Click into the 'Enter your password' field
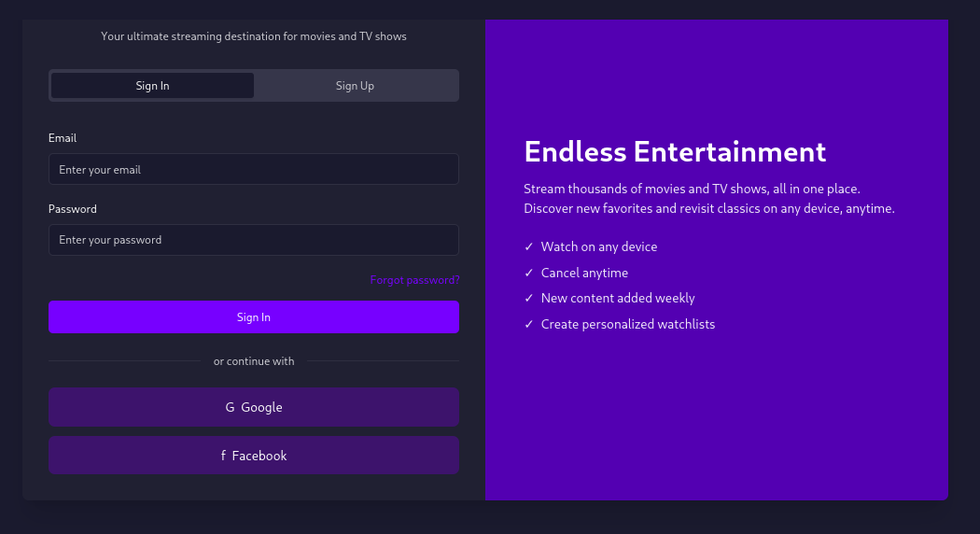 pos(253,240)
